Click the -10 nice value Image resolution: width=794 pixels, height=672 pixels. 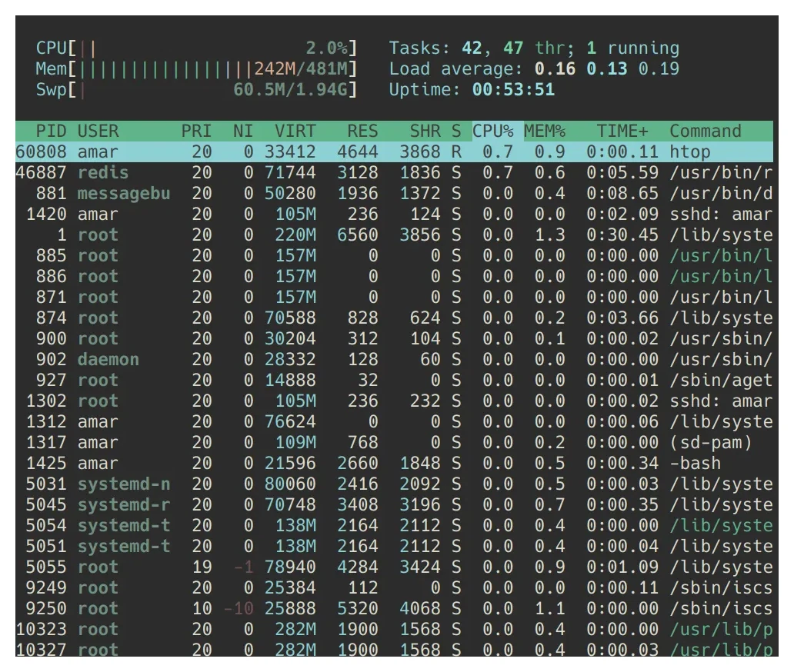tap(238, 608)
